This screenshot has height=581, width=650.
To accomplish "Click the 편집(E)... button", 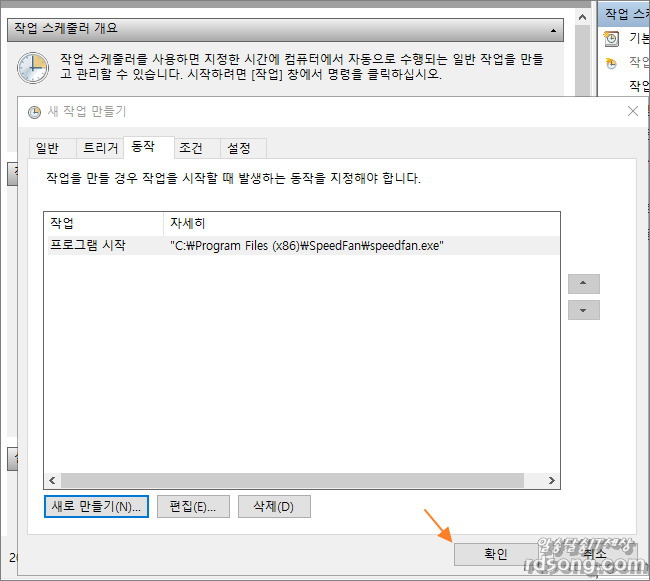I will click(x=193, y=506).
